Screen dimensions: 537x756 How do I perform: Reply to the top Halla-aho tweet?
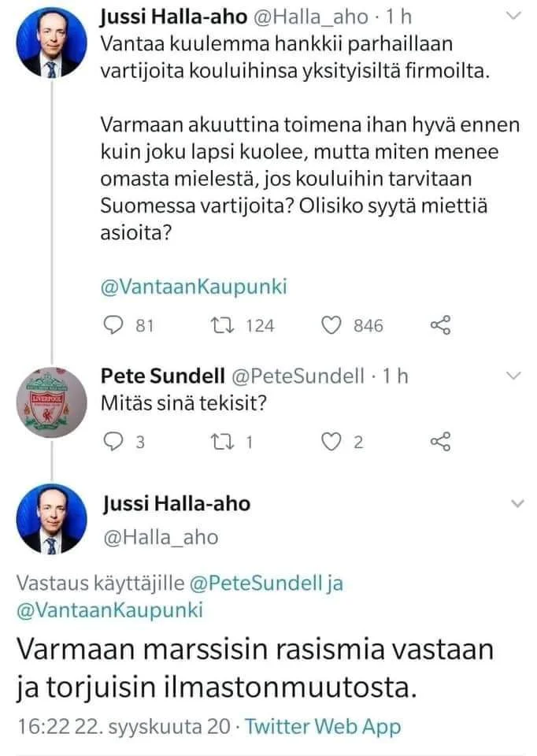pyautogui.click(x=114, y=325)
